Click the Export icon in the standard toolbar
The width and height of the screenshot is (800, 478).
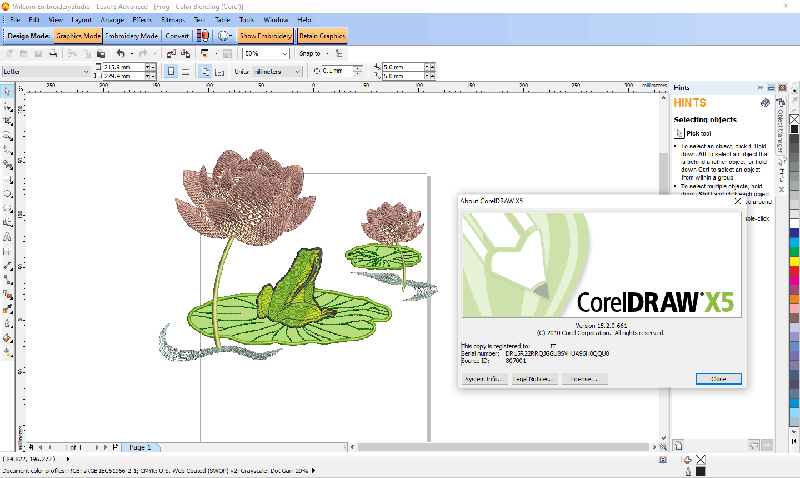186,54
